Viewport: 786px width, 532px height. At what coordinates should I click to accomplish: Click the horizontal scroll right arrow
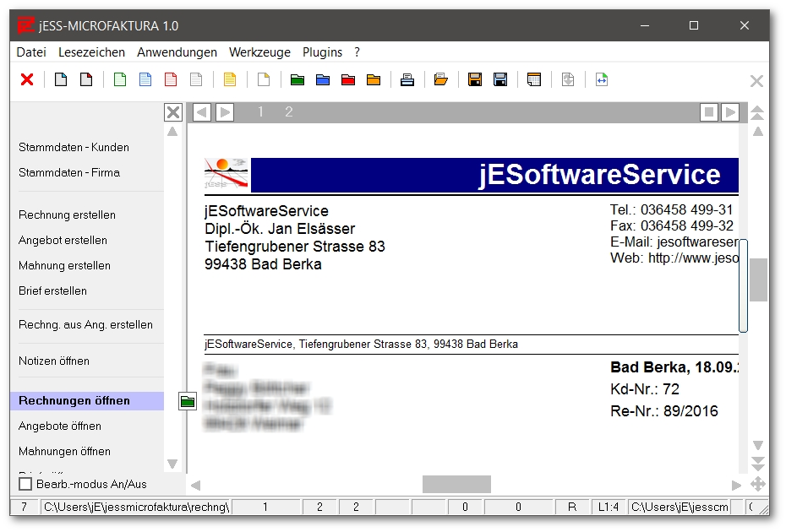pos(736,485)
